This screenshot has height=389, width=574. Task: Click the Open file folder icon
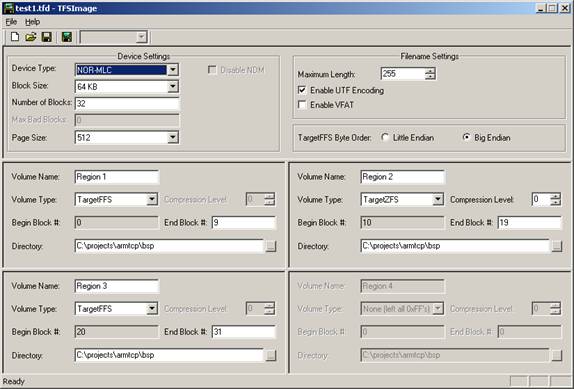coord(31,37)
